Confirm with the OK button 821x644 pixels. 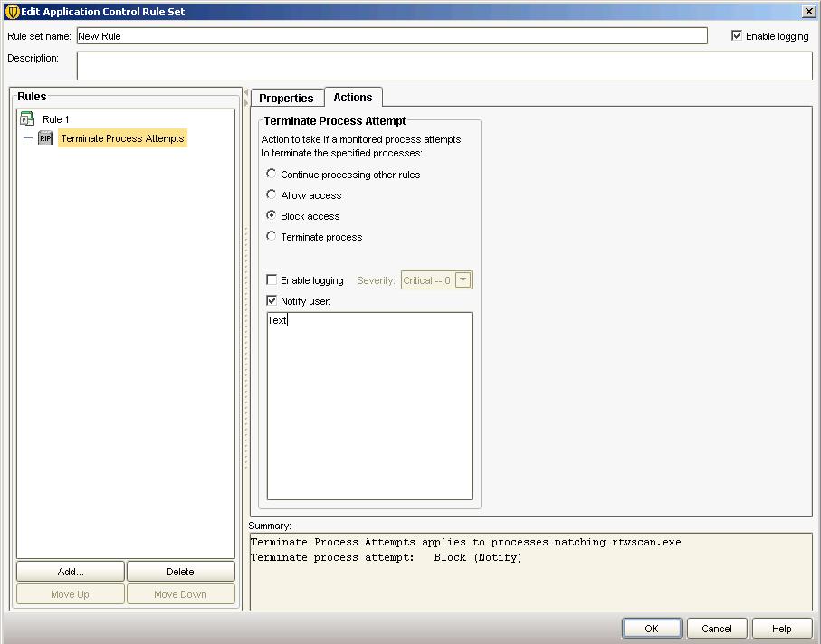(x=652, y=629)
